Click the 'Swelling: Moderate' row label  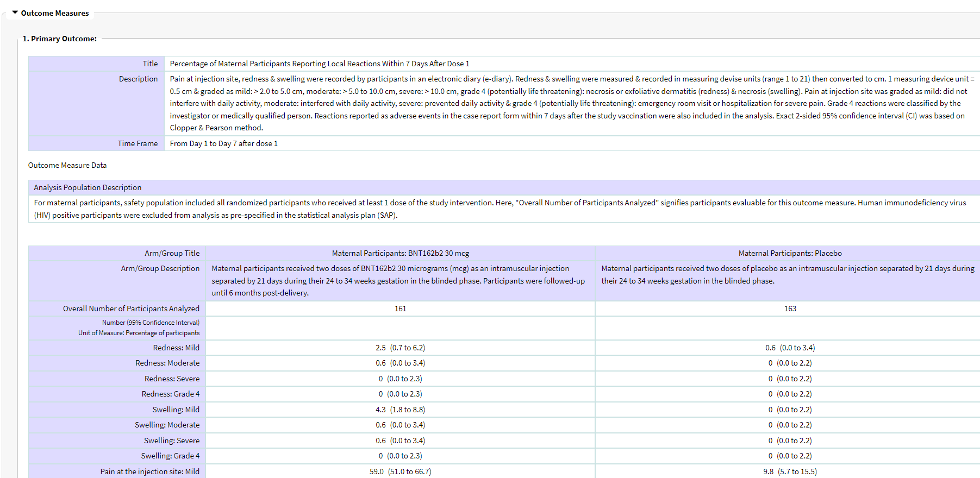point(167,425)
